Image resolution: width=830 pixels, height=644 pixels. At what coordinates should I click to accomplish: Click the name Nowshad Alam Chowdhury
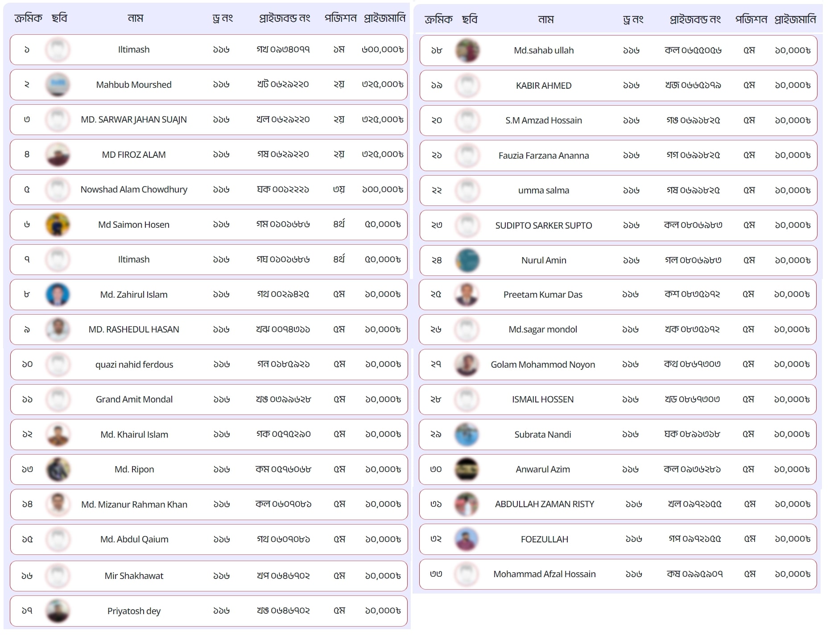(134, 189)
